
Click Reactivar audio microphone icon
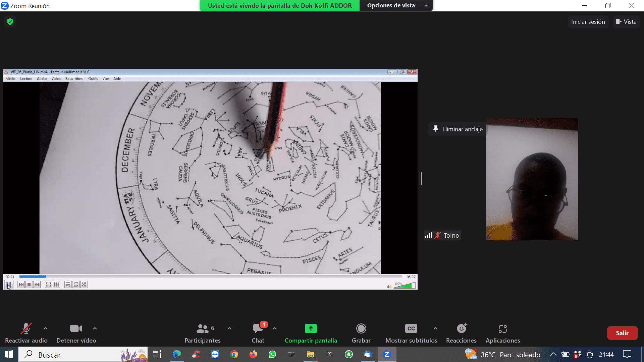coord(26,328)
